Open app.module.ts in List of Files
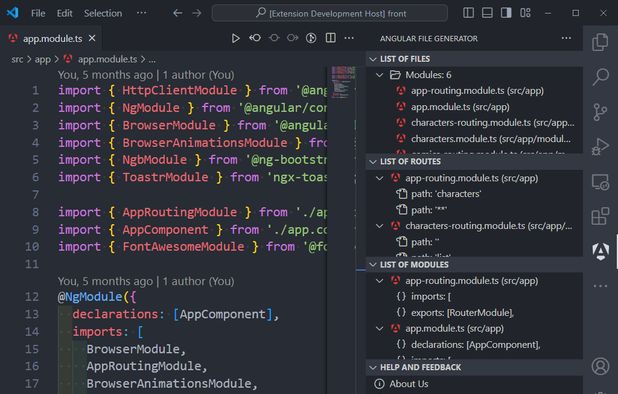618x394 pixels. pyautogui.click(x=460, y=107)
